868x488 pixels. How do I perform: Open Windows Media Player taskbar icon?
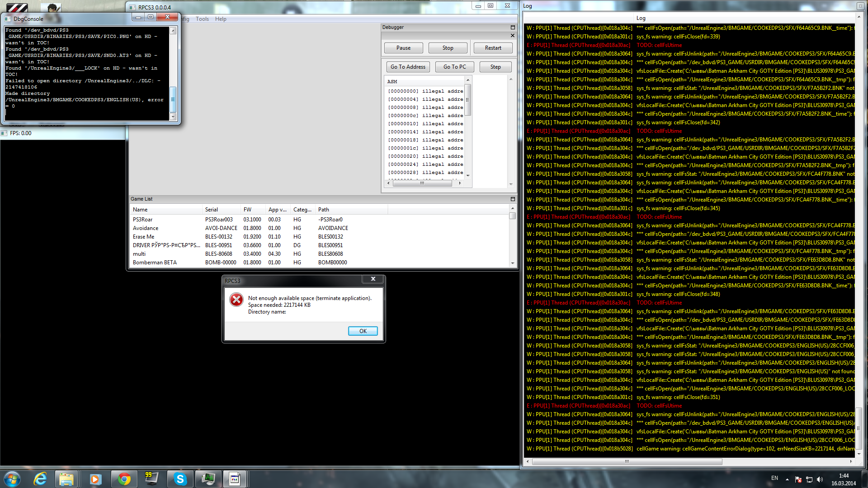coord(95,479)
